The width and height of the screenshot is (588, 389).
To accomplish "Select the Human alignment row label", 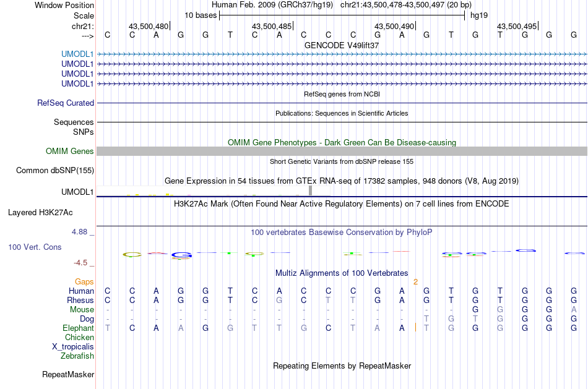I will tap(81, 291).
